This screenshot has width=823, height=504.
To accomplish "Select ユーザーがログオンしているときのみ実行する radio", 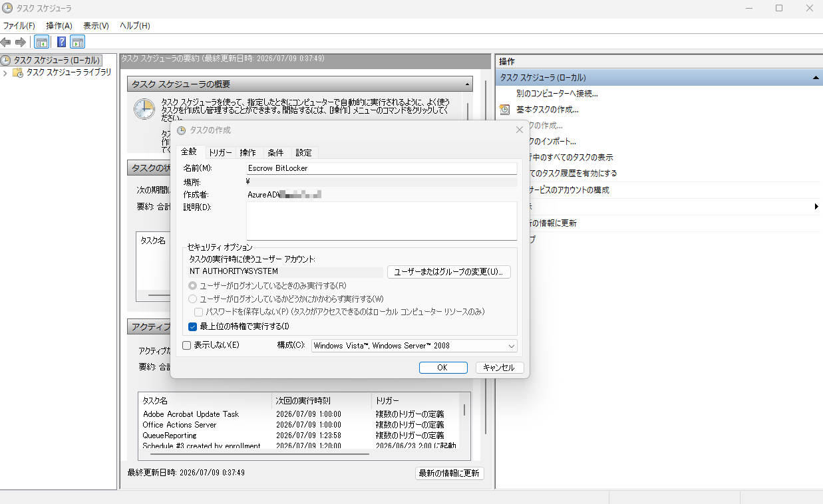I will pos(193,285).
